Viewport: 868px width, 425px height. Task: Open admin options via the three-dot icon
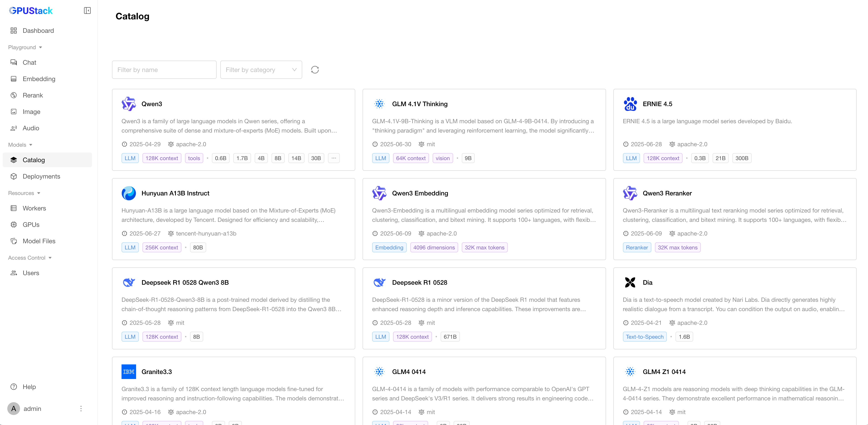[x=81, y=408]
